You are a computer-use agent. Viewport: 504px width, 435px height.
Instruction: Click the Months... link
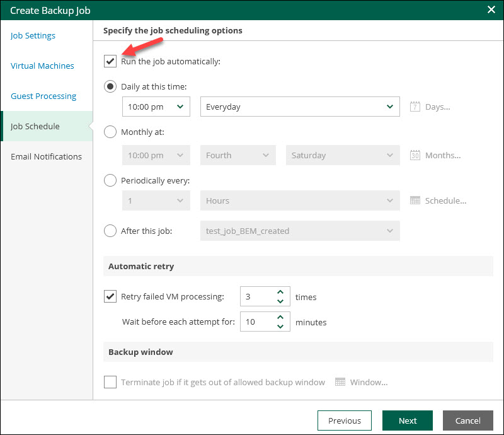tap(443, 156)
